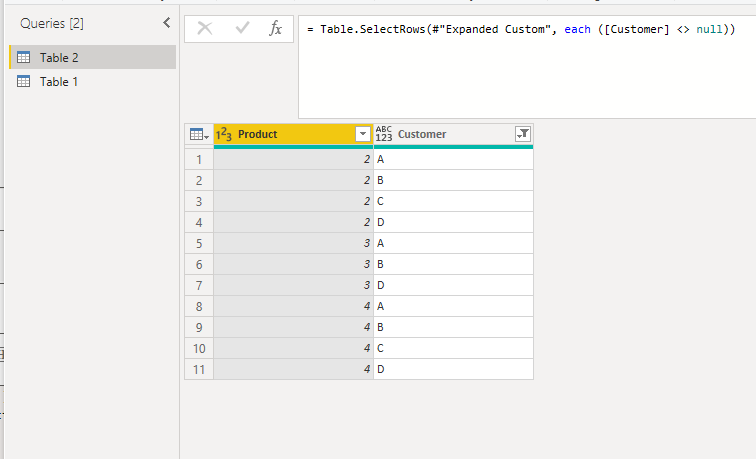The height and width of the screenshot is (459, 756).
Task: Select row number 6
Action: (x=199, y=264)
